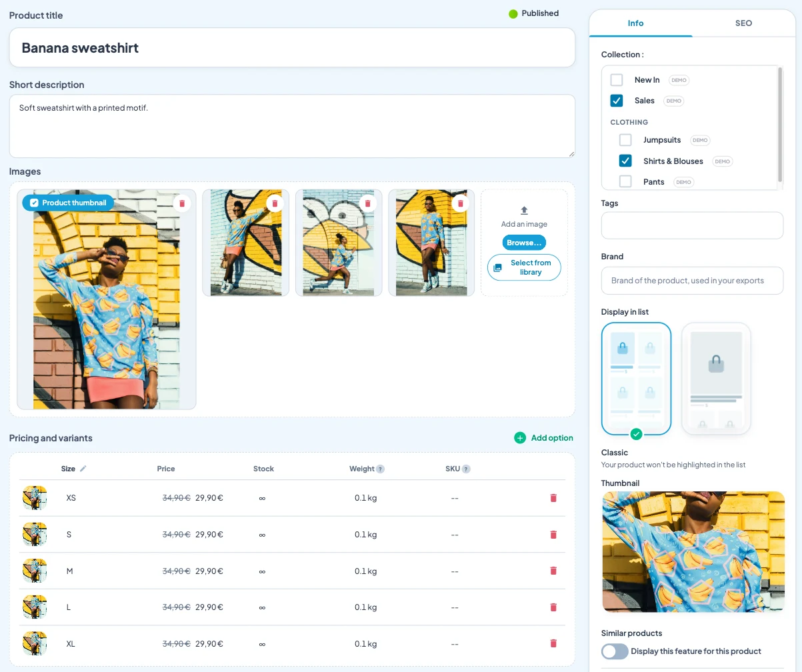Click the Stock column header

tap(263, 469)
